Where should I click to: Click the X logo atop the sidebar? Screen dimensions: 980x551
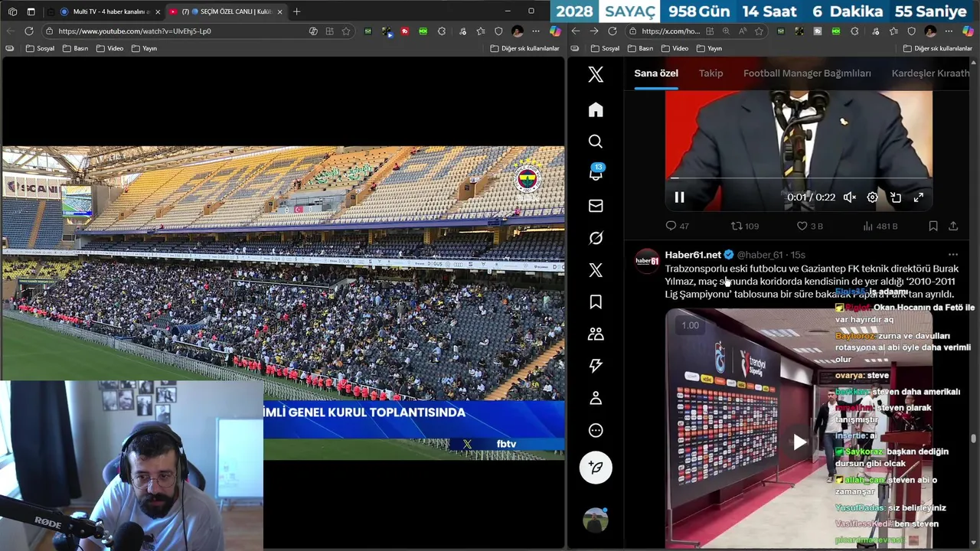pyautogui.click(x=596, y=74)
